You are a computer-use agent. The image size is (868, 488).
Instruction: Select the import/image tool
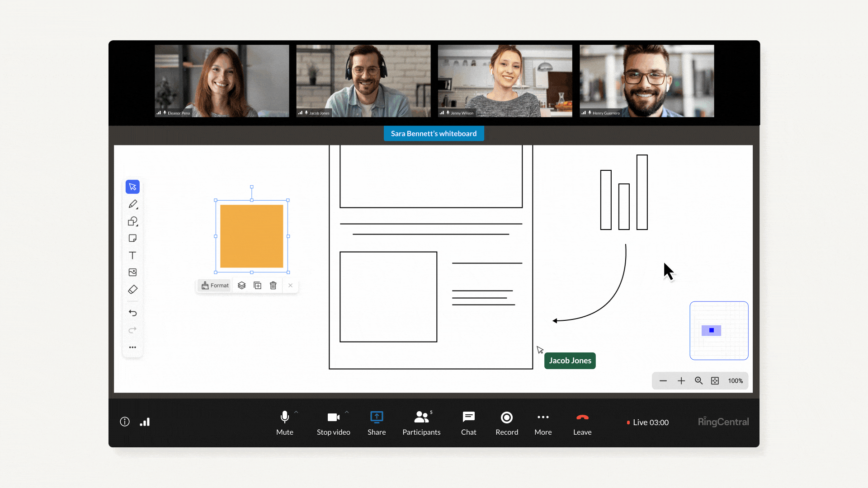(x=132, y=272)
